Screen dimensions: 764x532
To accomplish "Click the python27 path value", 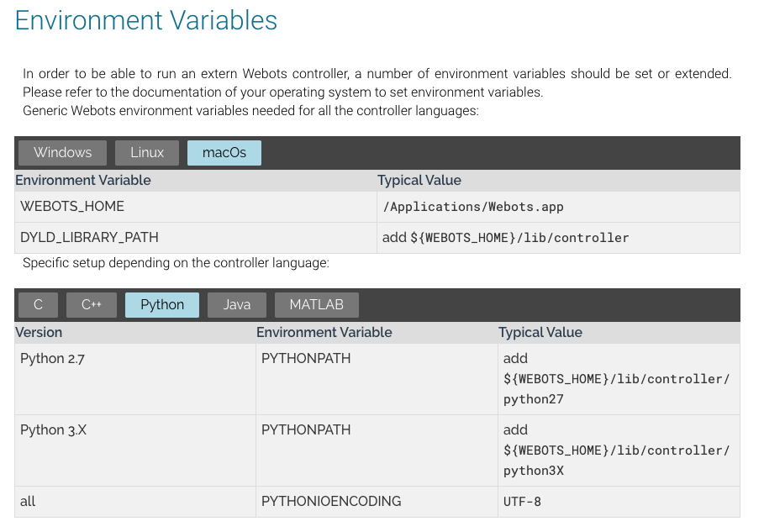I will (x=616, y=389).
